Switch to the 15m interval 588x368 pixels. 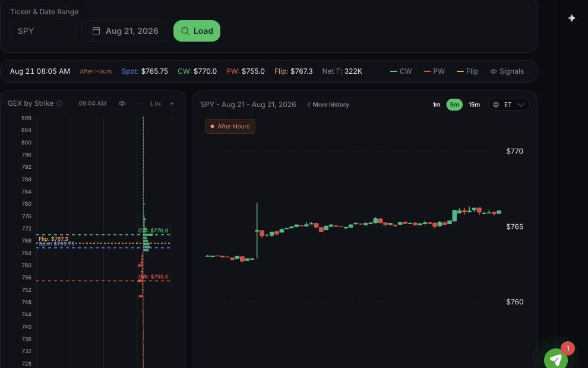[x=474, y=105]
